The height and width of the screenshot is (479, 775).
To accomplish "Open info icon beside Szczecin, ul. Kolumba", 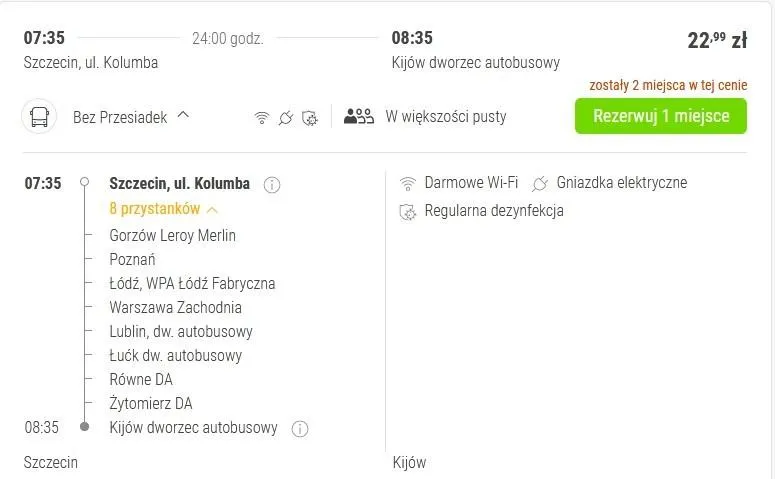I will [x=272, y=184].
